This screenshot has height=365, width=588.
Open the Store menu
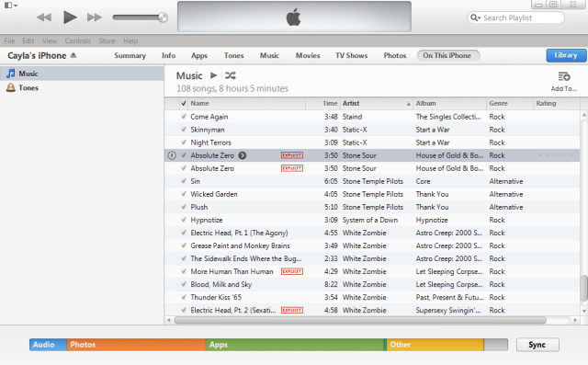(x=107, y=40)
